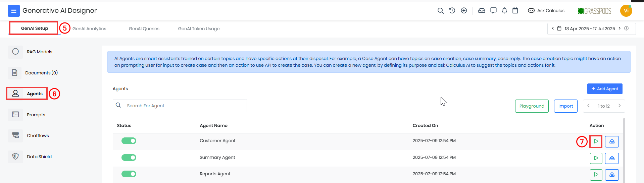Screen dimensions: 644x183
Task: Click the search magnifier icon in header
Action: (x=441, y=11)
